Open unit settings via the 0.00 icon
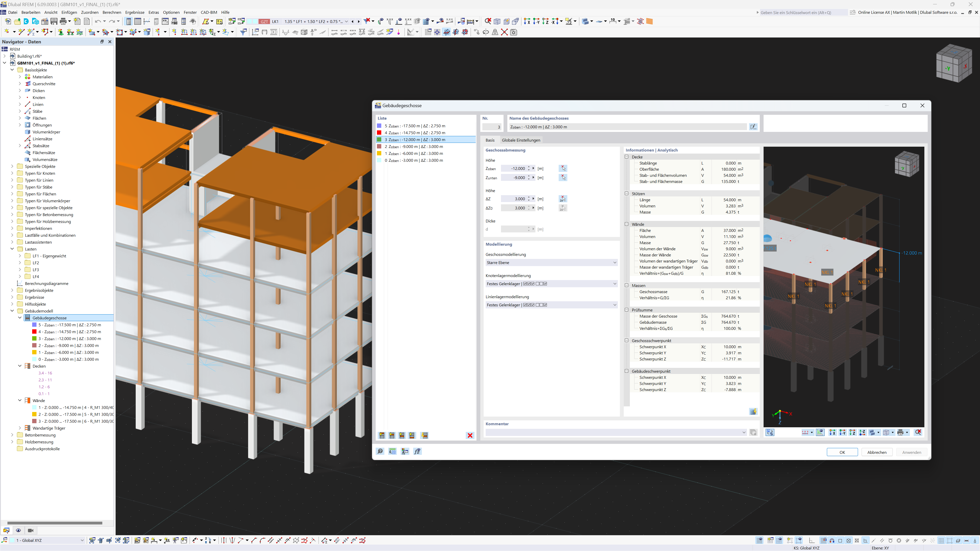Screen dimensions: 980x551 392,451
